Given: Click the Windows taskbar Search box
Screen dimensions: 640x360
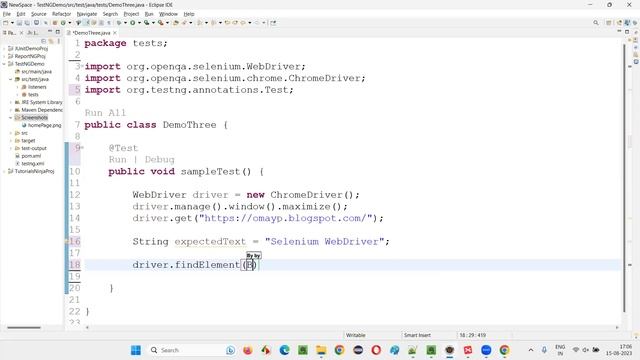Looking at the screenshot, I should tap(192, 350).
